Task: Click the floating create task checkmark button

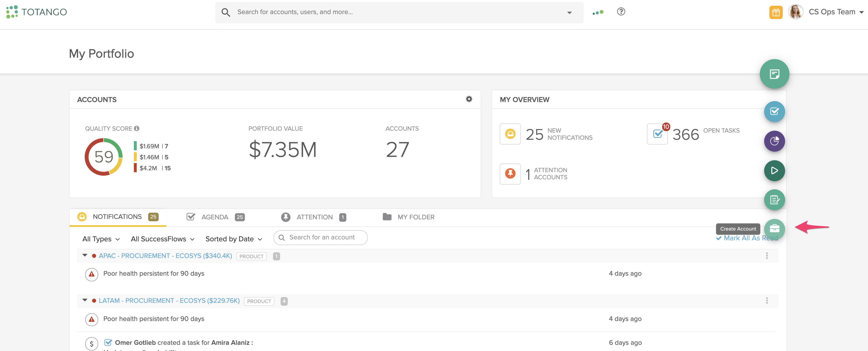Action: [774, 111]
